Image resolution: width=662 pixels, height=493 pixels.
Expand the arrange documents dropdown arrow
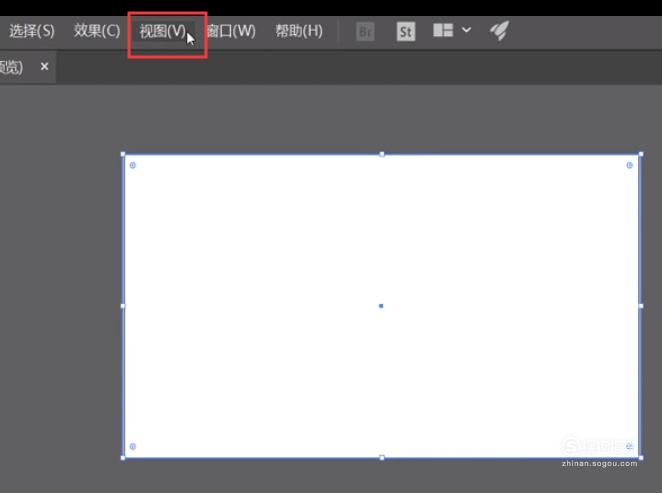point(467,30)
